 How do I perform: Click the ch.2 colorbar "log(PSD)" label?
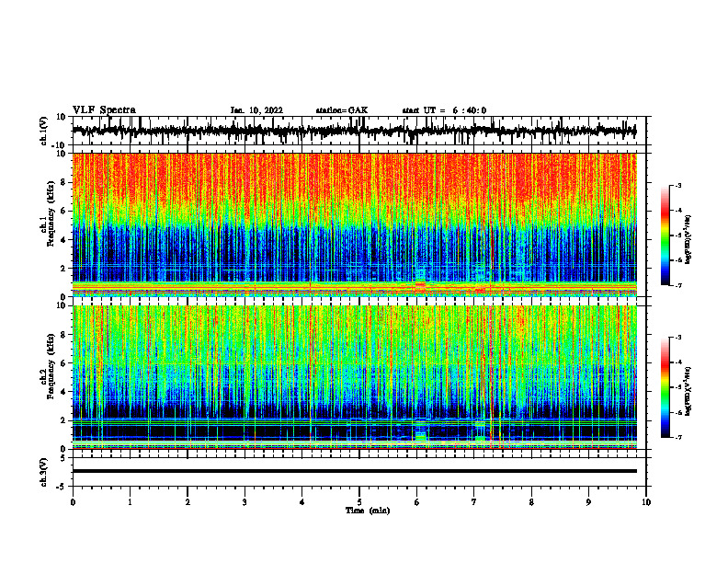688,391
